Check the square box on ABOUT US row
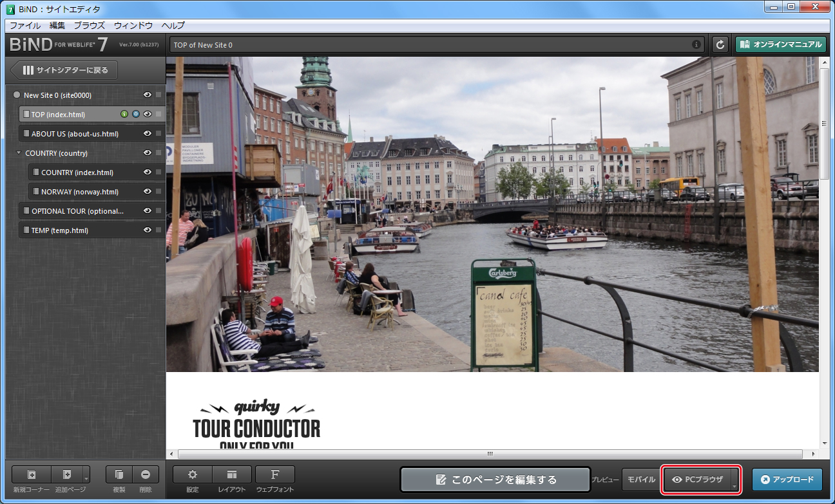This screenshot has height=504, width=835. tap(158, 134)
